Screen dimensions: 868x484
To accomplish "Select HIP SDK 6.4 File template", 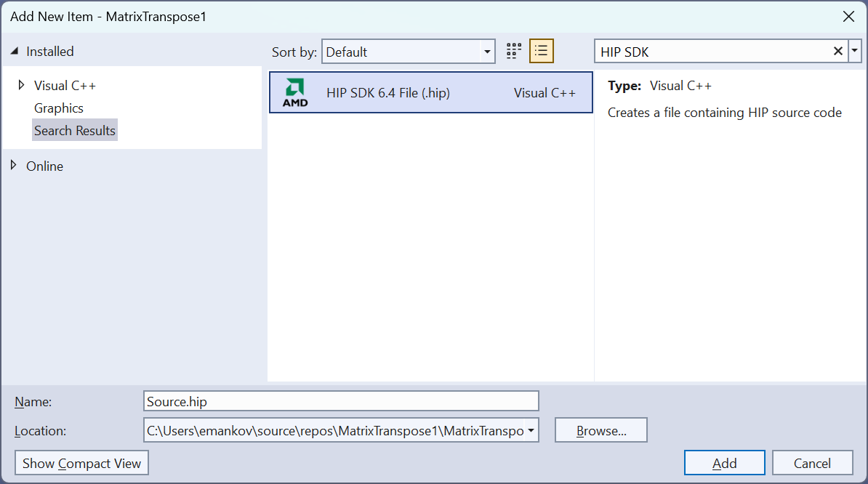I will pos(388,93).
